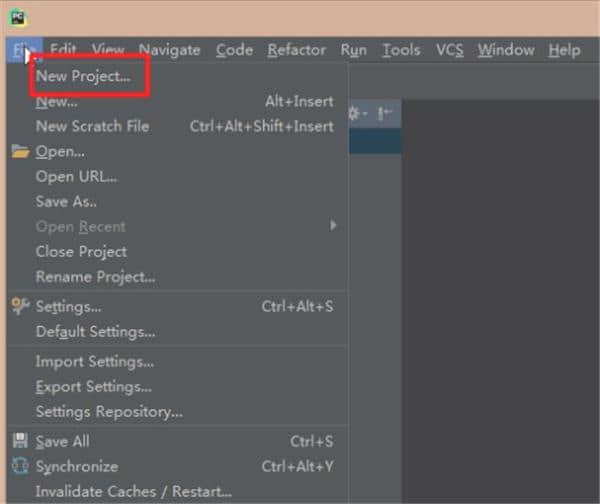Click the hide panel icon beside the gear
Screen dimensions: 600x504
(385, 114)
